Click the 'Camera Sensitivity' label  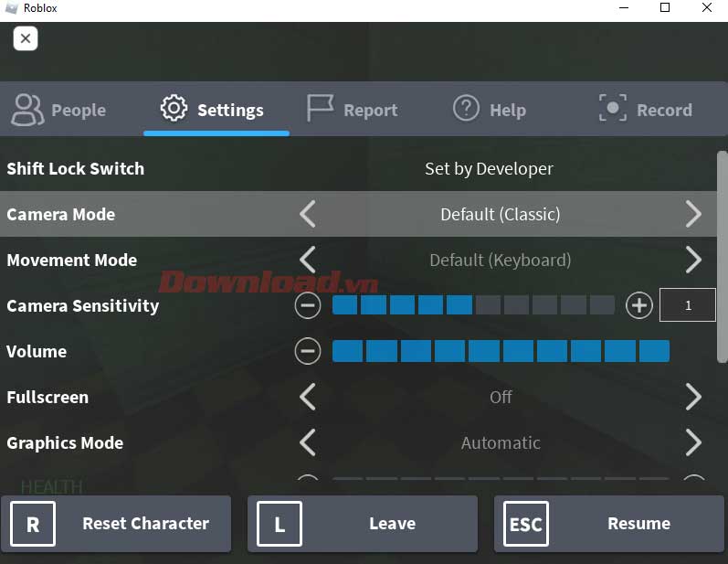point(82,305)
